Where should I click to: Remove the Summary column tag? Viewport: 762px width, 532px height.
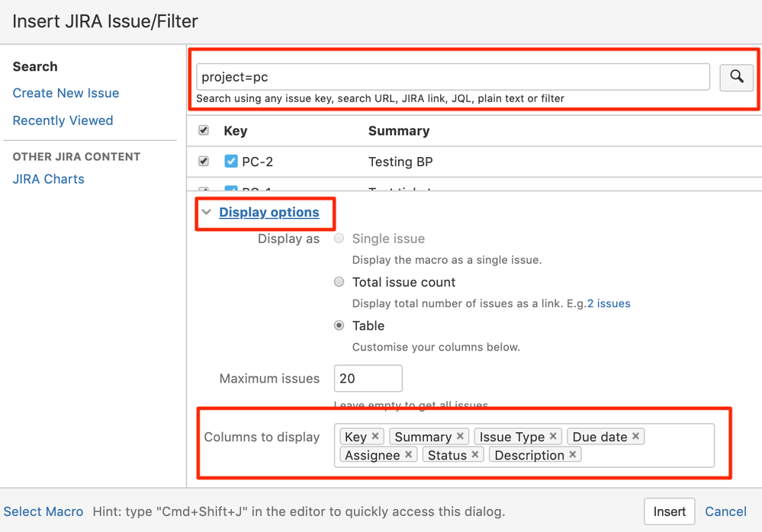point(460,437)
